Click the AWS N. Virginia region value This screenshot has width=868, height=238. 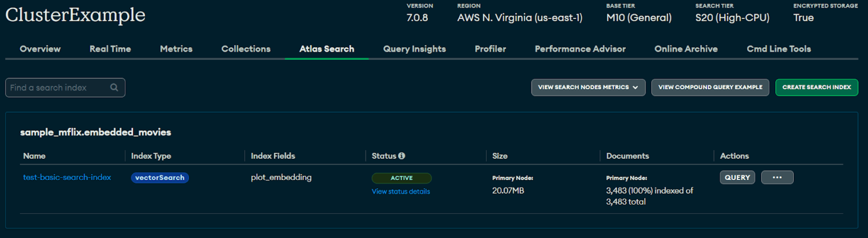pos(520,18)
